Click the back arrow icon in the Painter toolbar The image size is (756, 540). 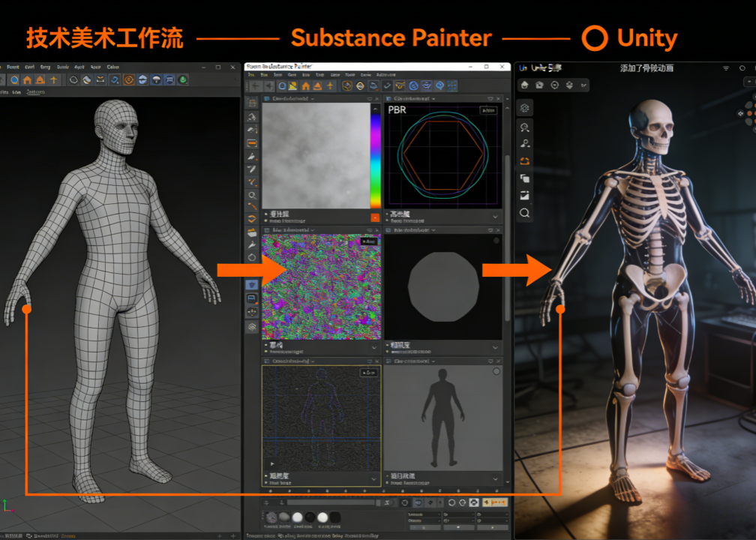point(256,85)
